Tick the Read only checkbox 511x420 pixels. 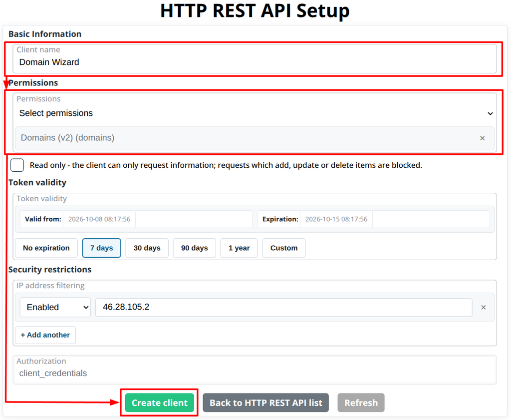coord(17,165)
